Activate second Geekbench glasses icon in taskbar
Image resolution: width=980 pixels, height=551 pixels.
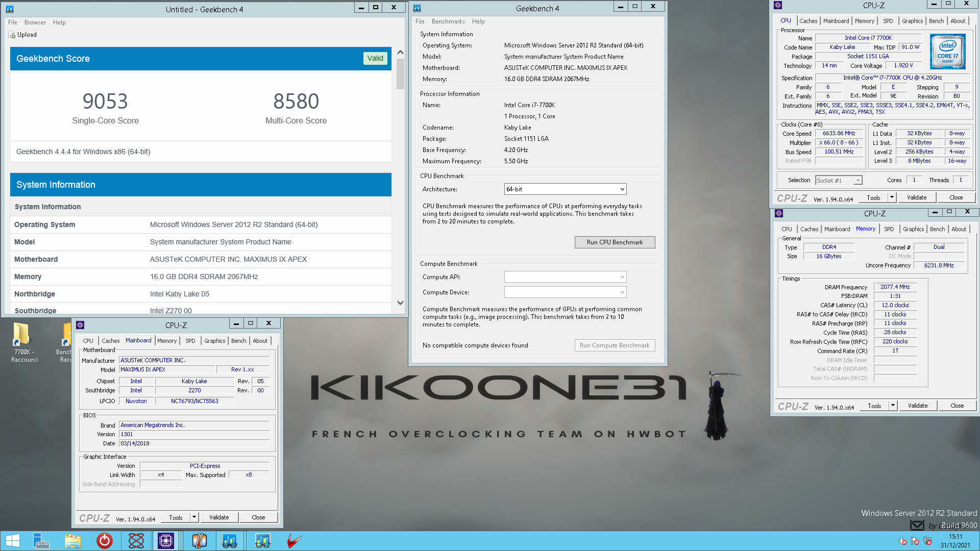pos(262,541)
